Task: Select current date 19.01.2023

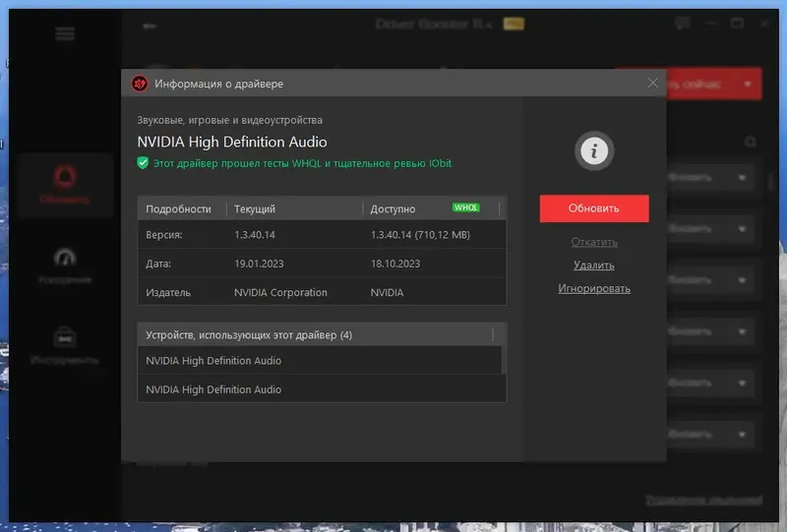Action: 259,264
